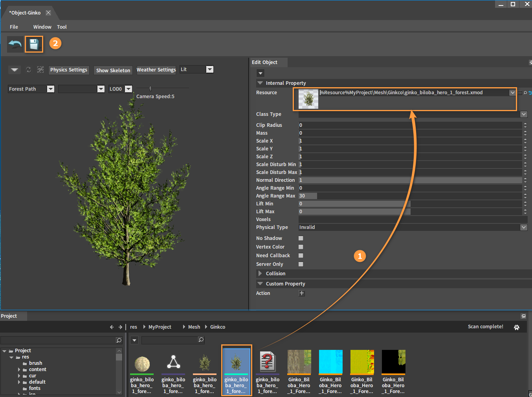Click the Angle Range Max value field
Viewport: 532px width, 397px height.
coord(410,196)
